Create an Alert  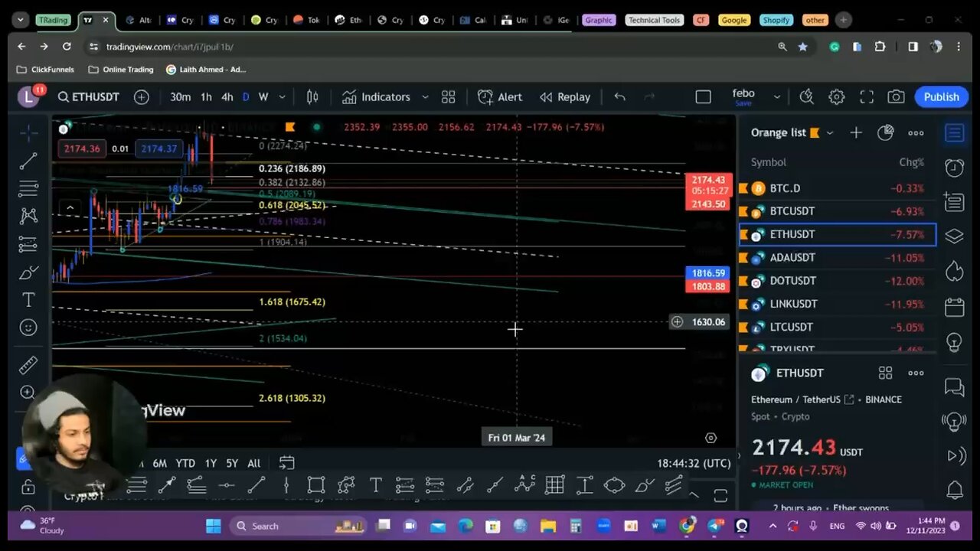coord(500,97)
